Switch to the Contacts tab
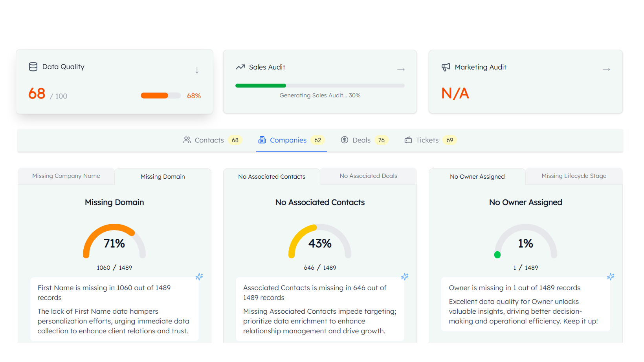Viewport: 644px width, 362px height. coord(209,140)
